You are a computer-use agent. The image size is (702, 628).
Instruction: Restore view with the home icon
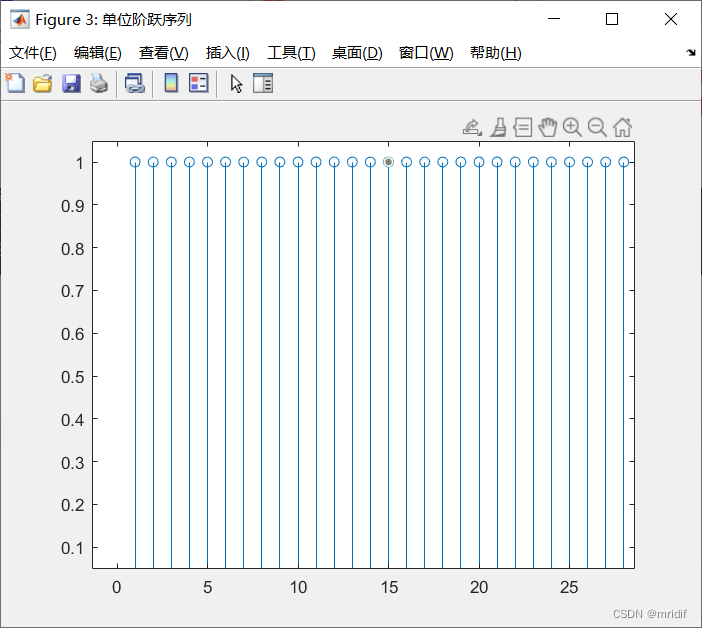point(622,128)
